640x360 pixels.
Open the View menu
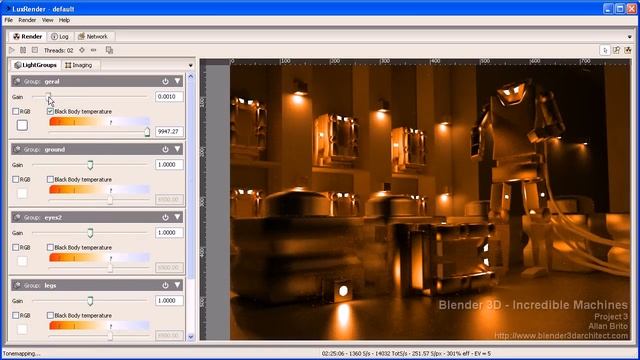click(47, 20)
